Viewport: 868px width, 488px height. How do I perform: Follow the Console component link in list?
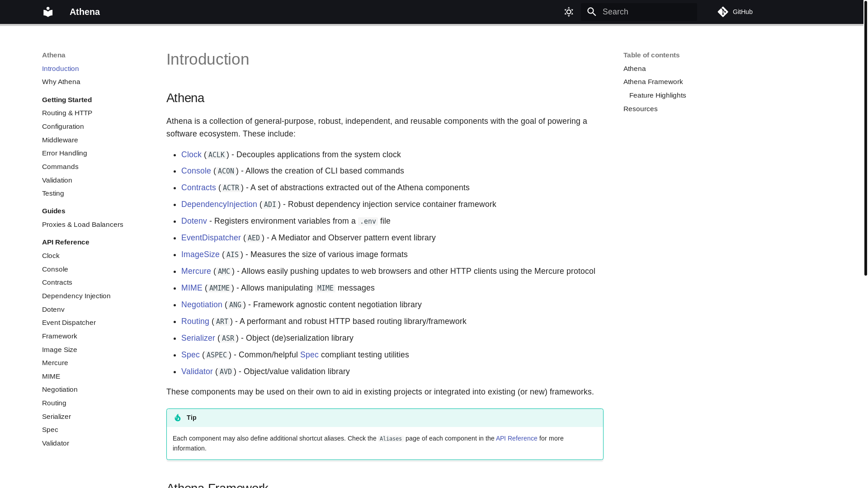[196, 171]
